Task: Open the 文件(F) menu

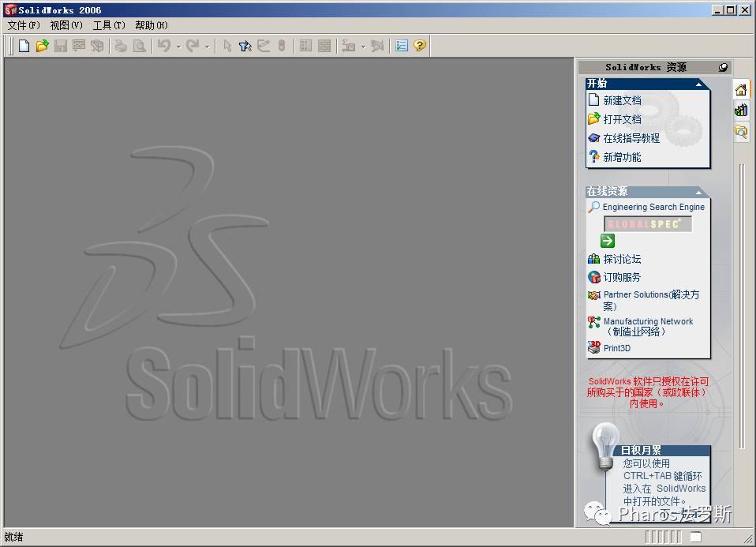Action: pos(24,25)
